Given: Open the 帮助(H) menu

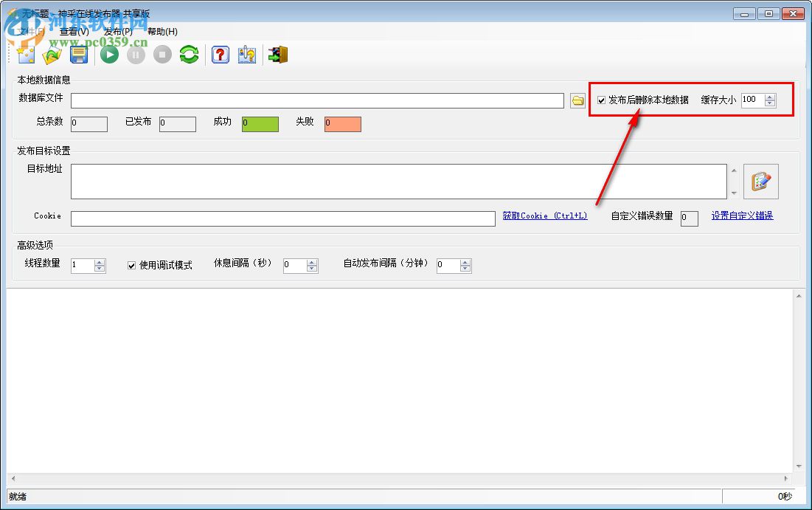Looking at the screenshot, I should pos(162,32).
